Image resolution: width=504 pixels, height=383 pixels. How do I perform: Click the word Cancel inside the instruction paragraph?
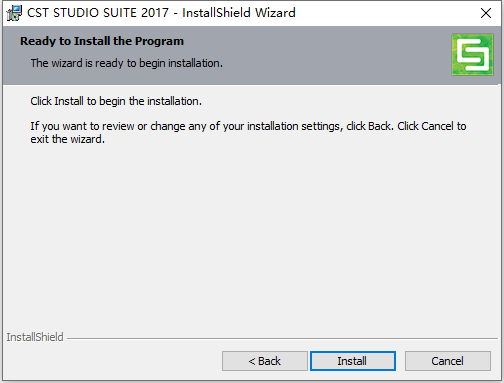click(x=437, y=126)
